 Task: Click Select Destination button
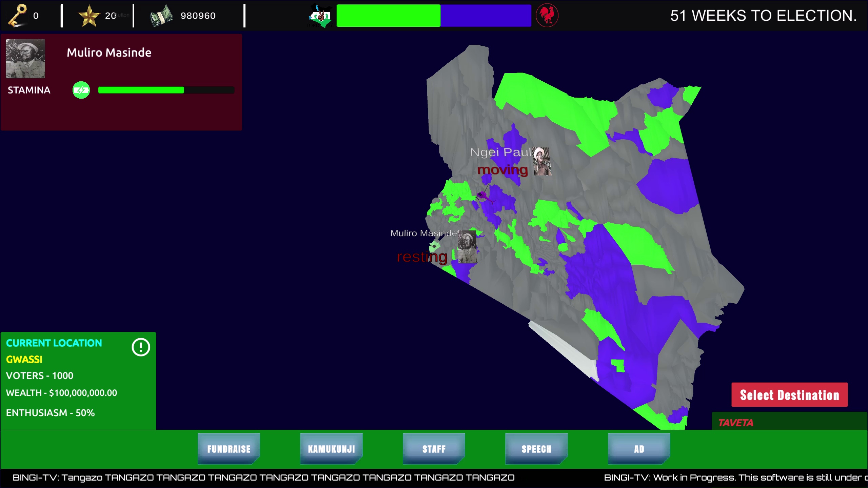click(790, 395)
